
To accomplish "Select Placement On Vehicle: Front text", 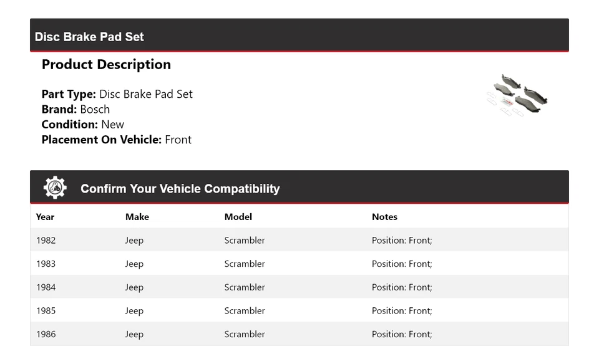I will (116, 140).
